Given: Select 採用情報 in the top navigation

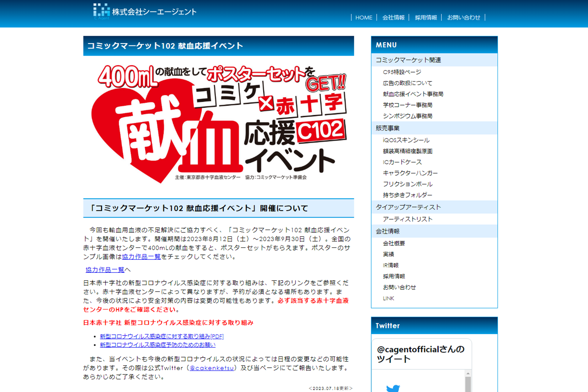Looking at the screenshot, I should click(x=426, y=18).
